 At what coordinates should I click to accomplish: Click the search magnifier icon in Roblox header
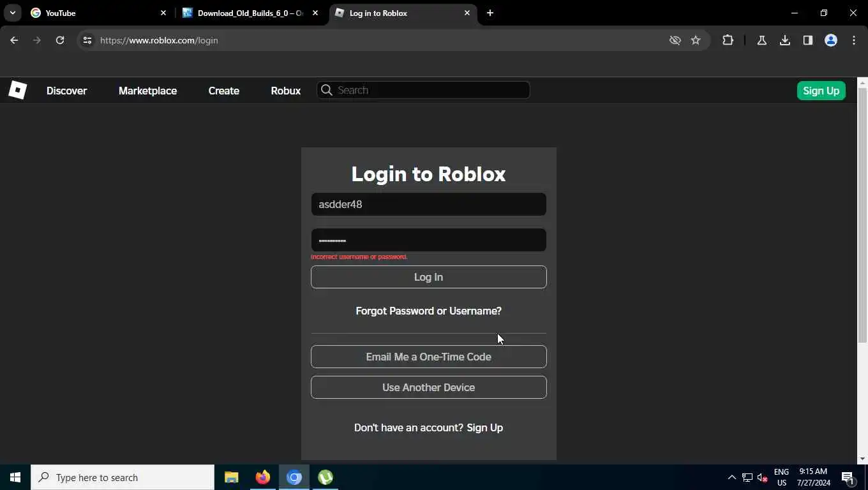click(327, 90)
